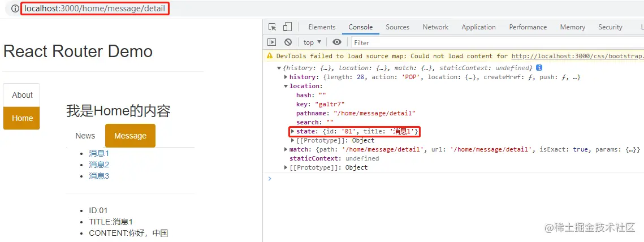The width and height of the screenshot is (644, 242).
Task: Click the pathname value "/home/message/detail"
Action: [x=374, y=113]
